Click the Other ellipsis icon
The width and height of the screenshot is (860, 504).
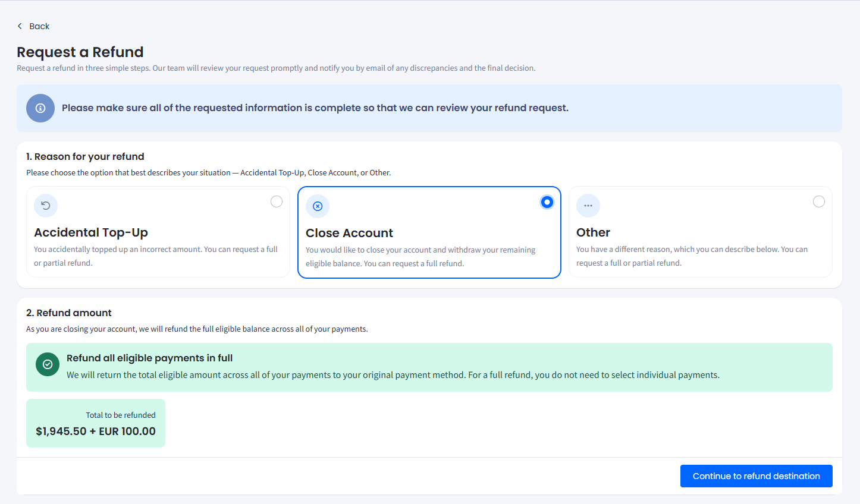[588, 206]
